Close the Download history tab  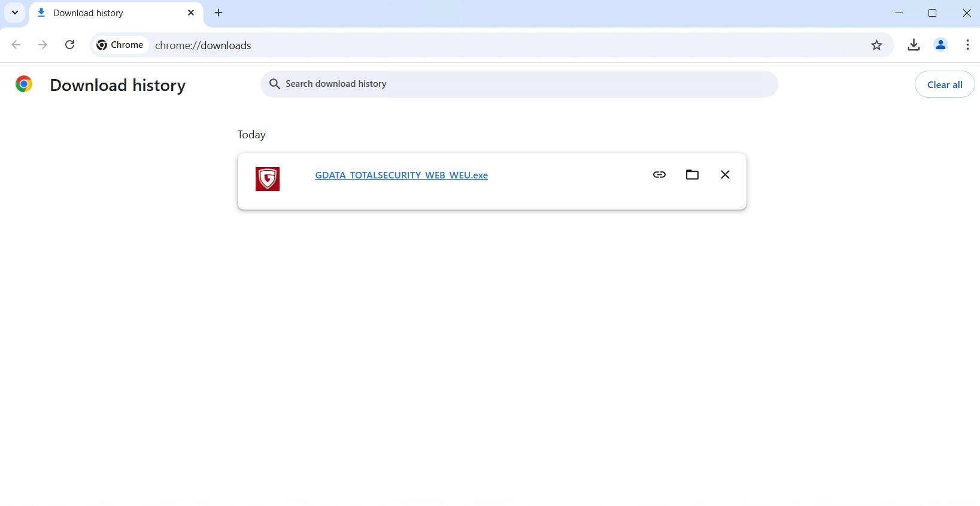[191, 13]
